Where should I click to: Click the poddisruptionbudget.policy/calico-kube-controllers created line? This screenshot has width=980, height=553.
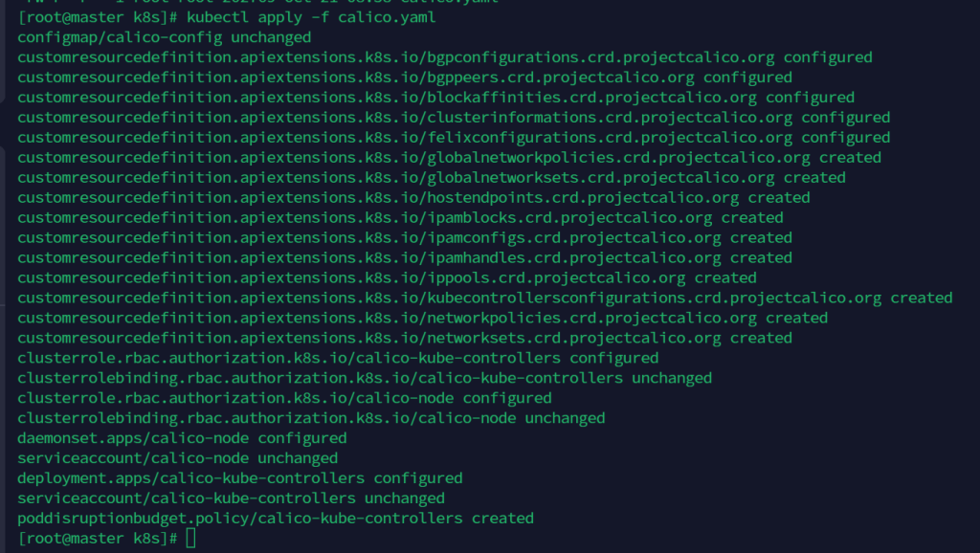(276, 519)
